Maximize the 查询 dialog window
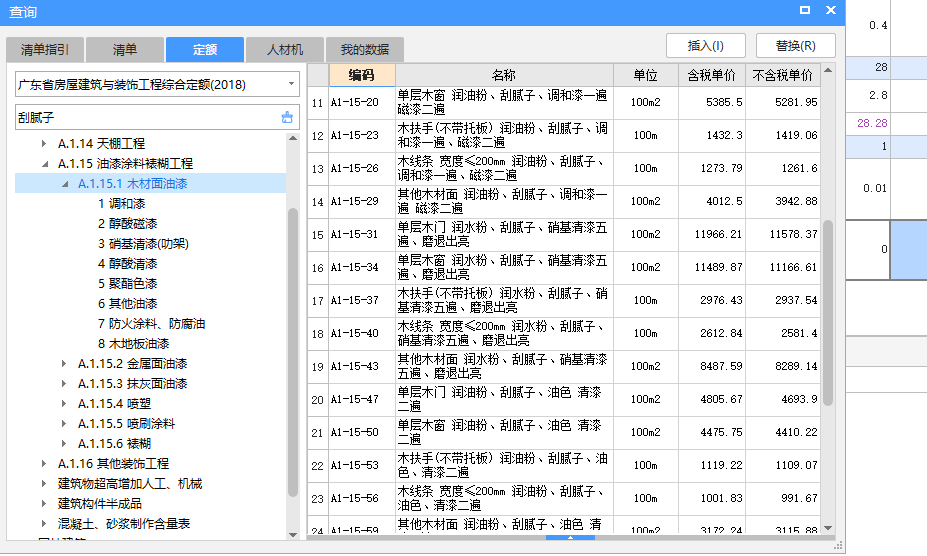The height and width of the screenshot is (556, 927). click(x=805, y=10)
